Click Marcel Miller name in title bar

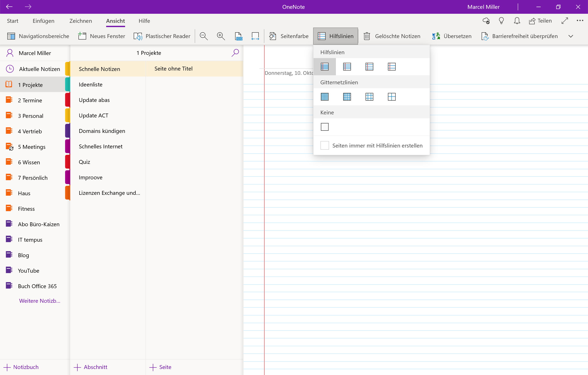(483, 7)
